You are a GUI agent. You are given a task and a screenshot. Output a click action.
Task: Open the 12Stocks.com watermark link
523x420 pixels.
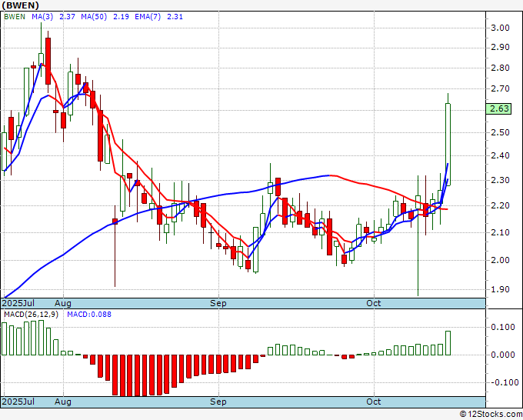491,414
